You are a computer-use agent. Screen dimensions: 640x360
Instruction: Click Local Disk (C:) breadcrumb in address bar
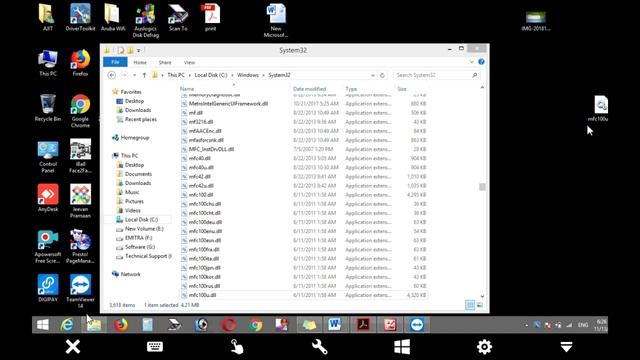click(x=211, y=75)
